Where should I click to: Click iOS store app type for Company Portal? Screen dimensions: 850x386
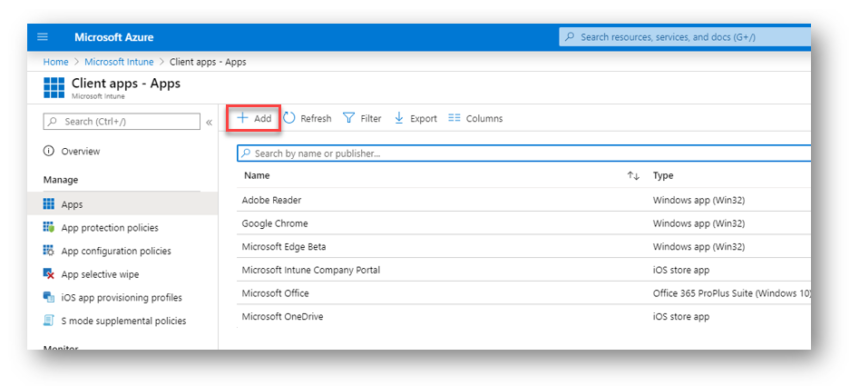tap(681, 270)
